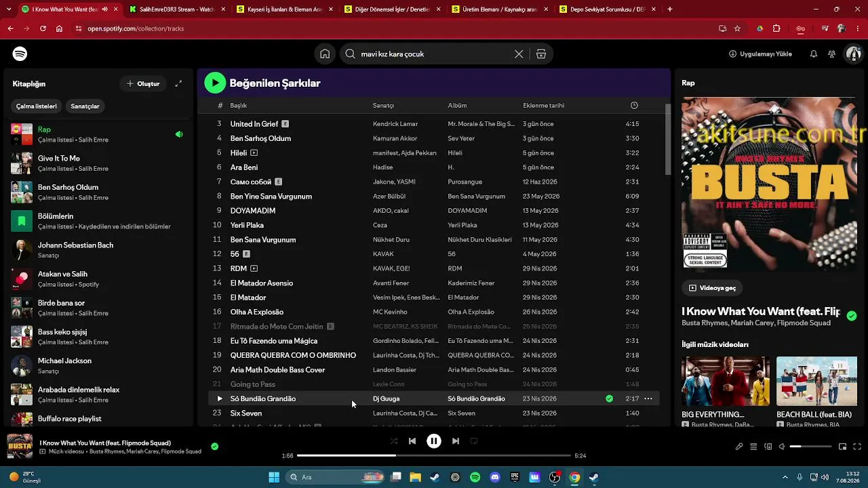
Task: Toggle the Sanatçılar filter chip
Action: click(x=85, y=106)
